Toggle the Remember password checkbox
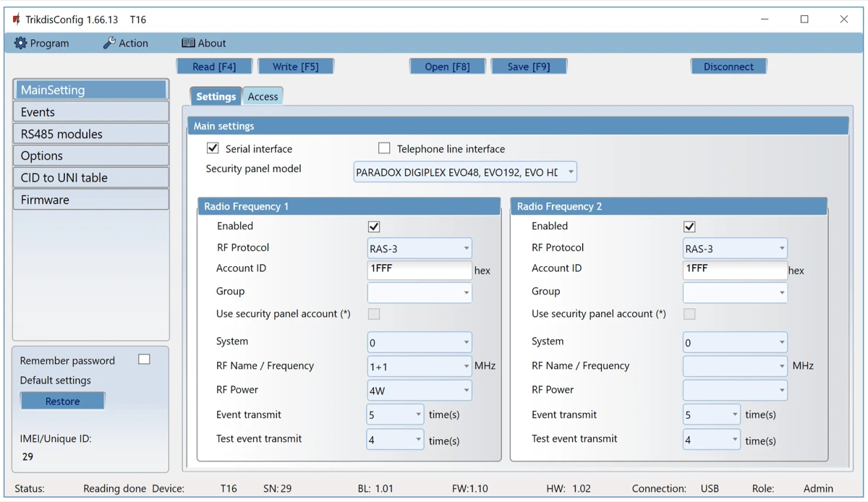The width and height of the screenshot is (868, 502). [x=144, y=360]
